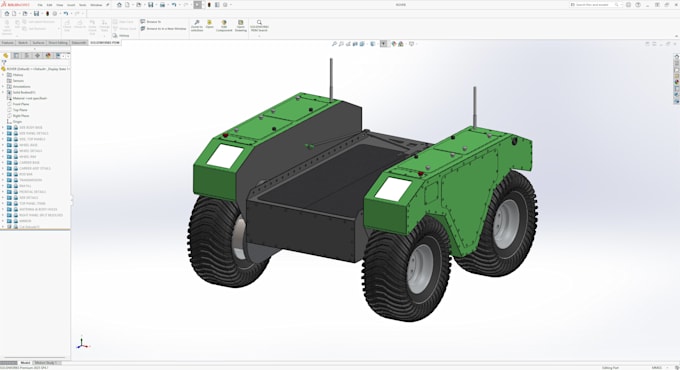Open the DisplayManager tab icon
Image resolution: width=680 pixels, height=370 pixels.
click(48, 56)
